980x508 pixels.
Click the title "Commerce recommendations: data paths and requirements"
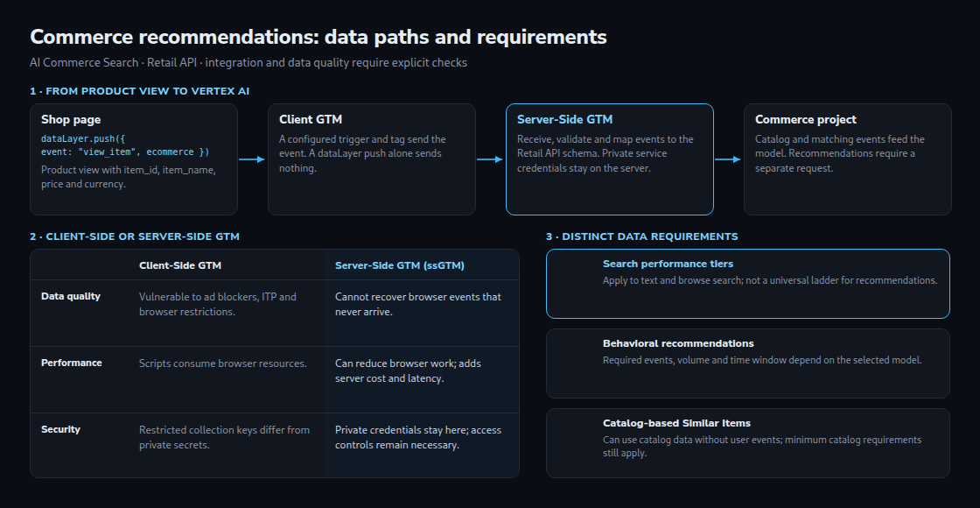point(318,38)
